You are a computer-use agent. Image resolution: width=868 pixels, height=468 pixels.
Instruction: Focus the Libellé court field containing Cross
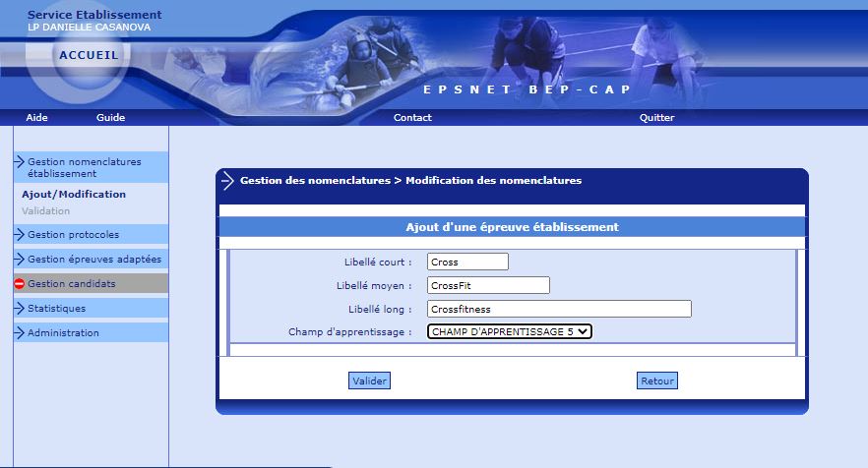(x=467, y=262)
